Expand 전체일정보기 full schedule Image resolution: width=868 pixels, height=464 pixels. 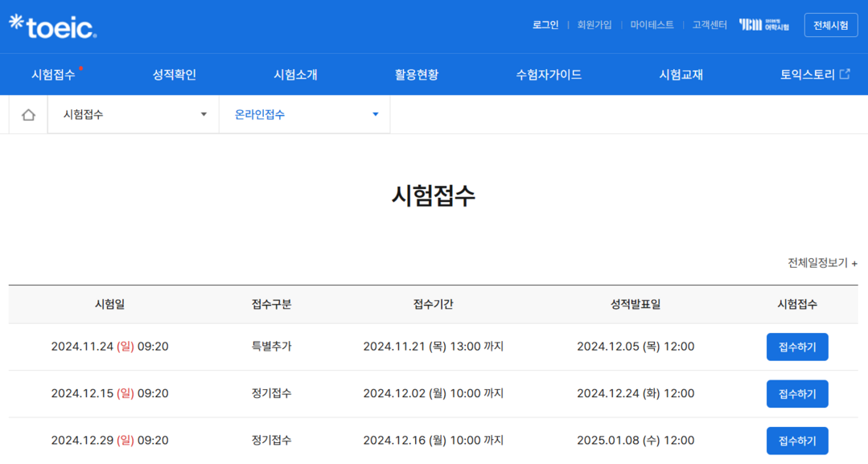821,263
